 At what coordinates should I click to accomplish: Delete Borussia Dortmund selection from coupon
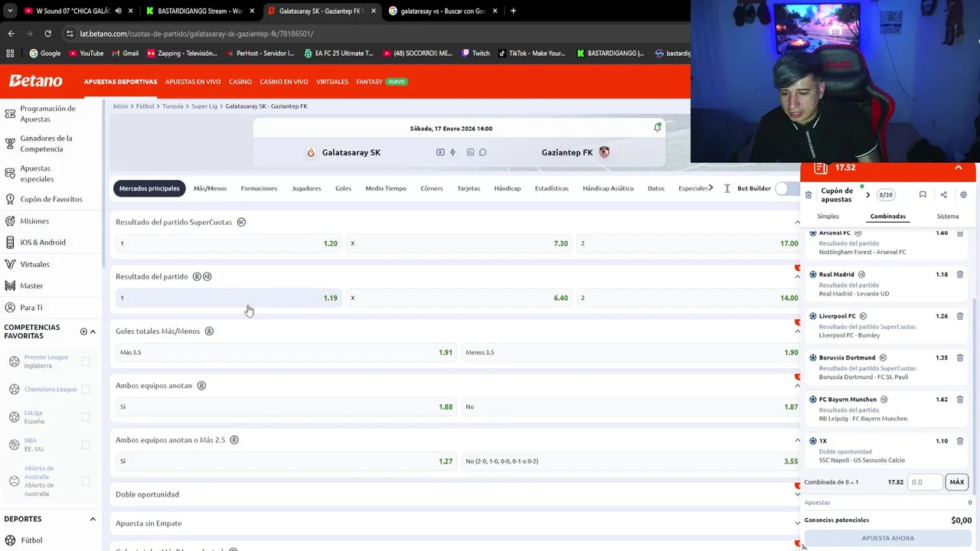coord(959,357)
